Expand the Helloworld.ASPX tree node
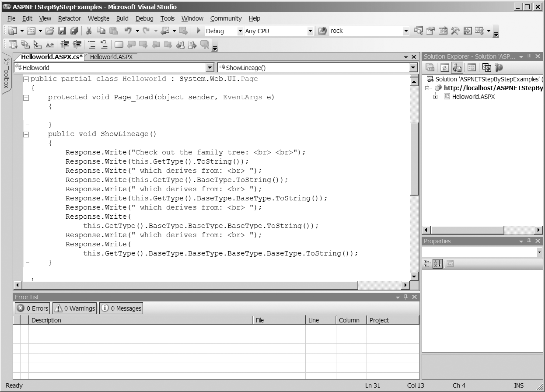The image size is (545, 392). click(x=436, y=97)
